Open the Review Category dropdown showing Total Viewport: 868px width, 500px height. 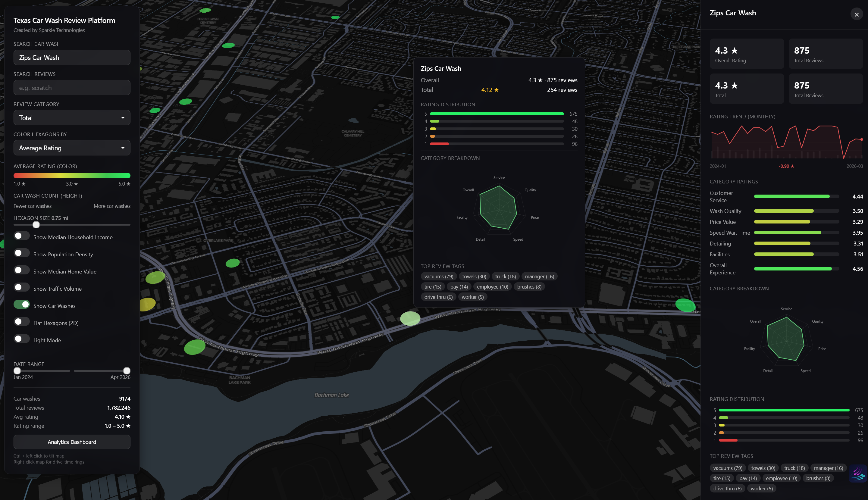[x=72, y=118]
